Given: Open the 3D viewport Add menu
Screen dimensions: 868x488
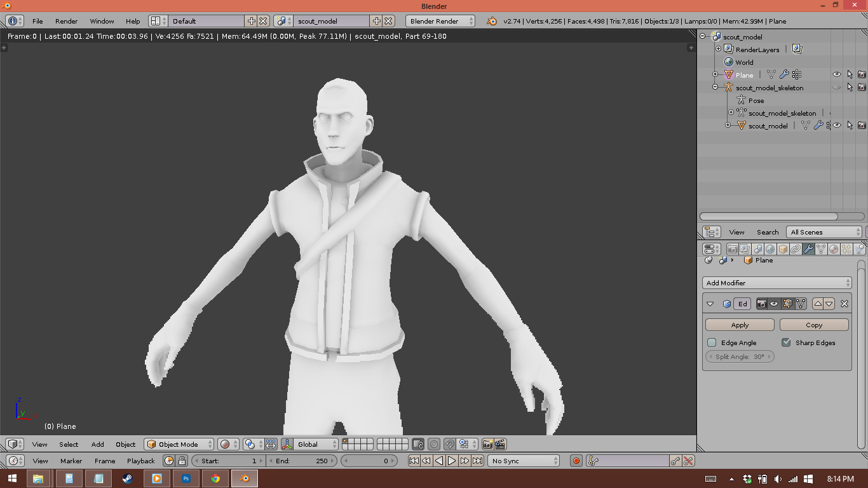Looking at the screenshot, I should point(97,444).
